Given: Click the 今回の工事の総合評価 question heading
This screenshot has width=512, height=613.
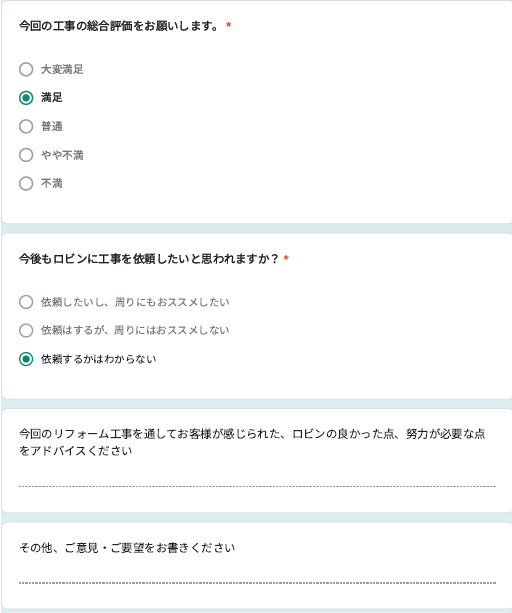Looking at the screenshot, I should pyautogui.click(x=119, y=26).
